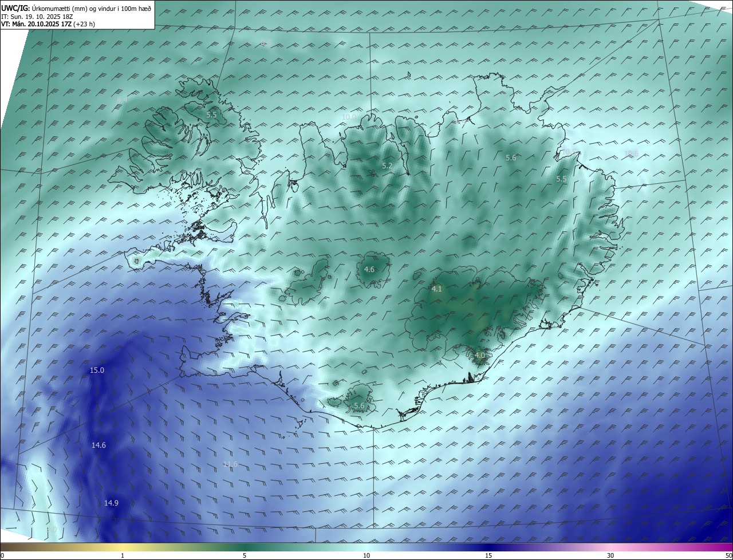Viewport: 733px width, 560px height.
Task: Click the 10.0 value on the north coast
Action: [349, 117]
